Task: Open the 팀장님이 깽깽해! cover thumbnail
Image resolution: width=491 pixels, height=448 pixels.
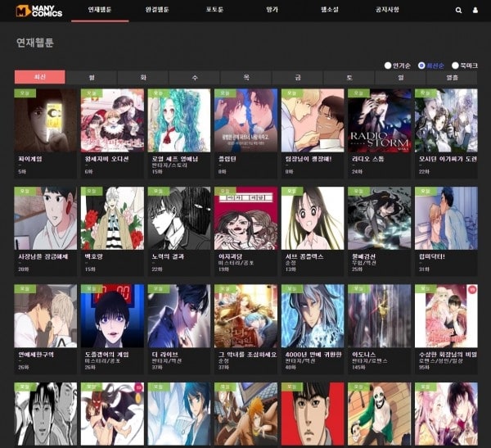Action: pos(313,120)
